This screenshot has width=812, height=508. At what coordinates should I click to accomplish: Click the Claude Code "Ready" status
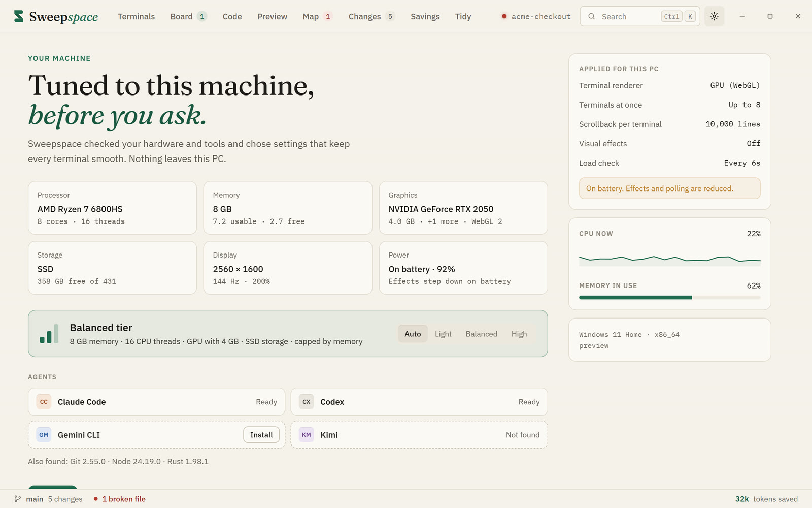(266, 402)
